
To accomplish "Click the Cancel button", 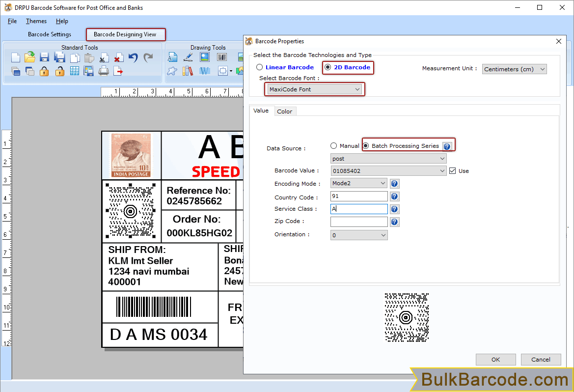I will (x=541, y=360).
